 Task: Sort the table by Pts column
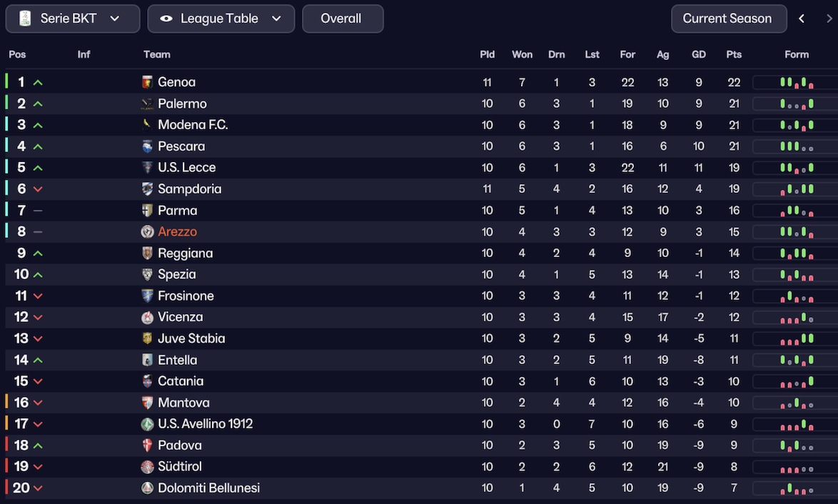click(x=734, y=54)
